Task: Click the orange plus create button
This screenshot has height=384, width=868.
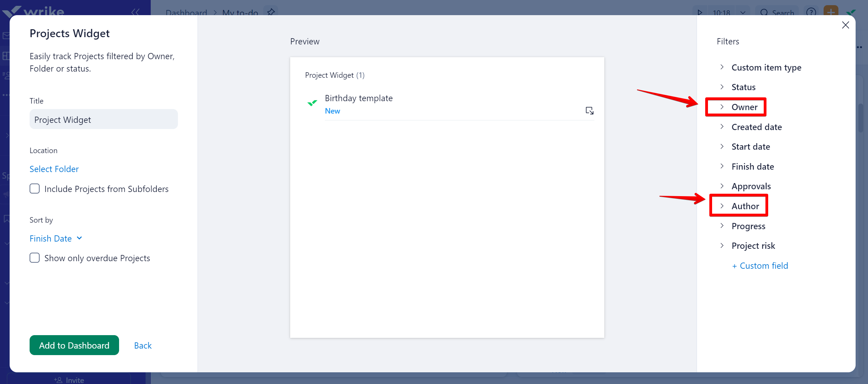Action: coord(831,12)
